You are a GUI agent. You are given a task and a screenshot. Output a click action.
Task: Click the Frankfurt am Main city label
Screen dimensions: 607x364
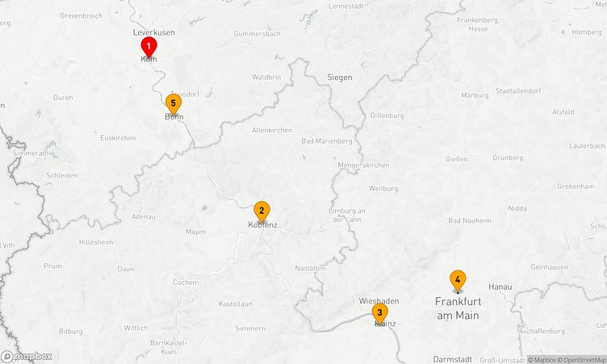[458, 308]
